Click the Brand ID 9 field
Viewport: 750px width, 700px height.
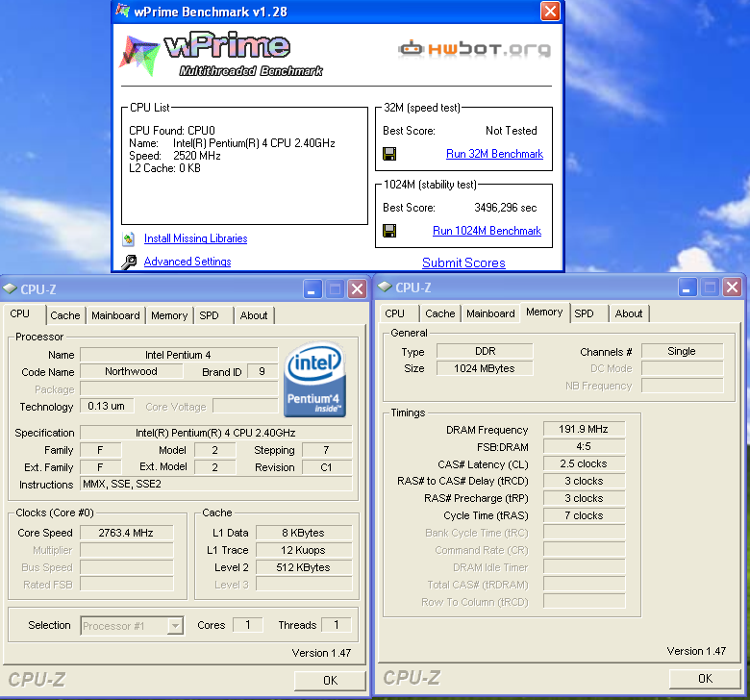[x=262, y=371]
